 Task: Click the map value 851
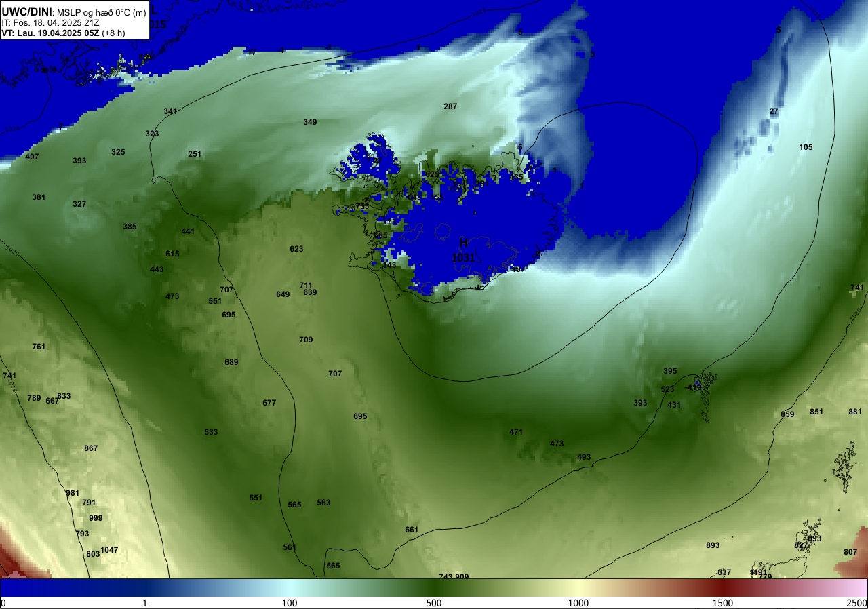[x=816, y=412]
